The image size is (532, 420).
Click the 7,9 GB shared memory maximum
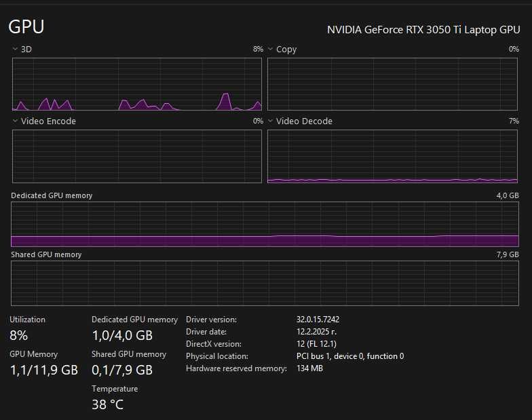[x=508, y=254]
